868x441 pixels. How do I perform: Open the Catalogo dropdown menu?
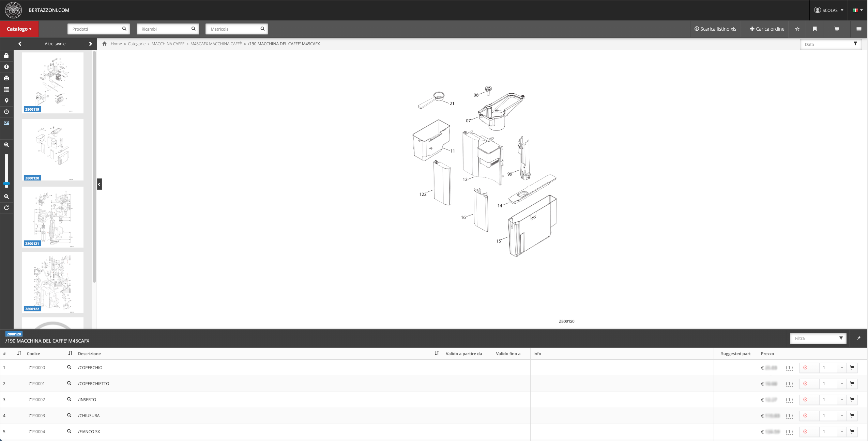click(x=19, y=29)
